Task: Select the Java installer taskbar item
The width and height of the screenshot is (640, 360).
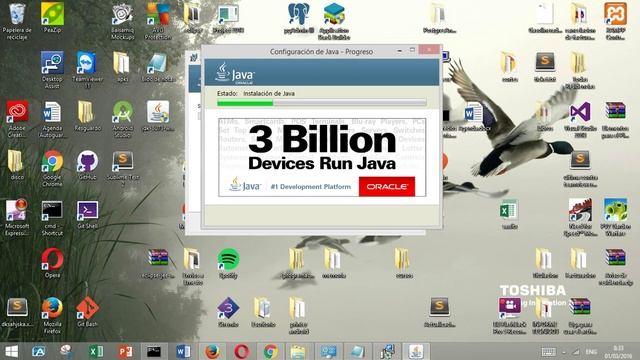Action: [x=416, y=351]
